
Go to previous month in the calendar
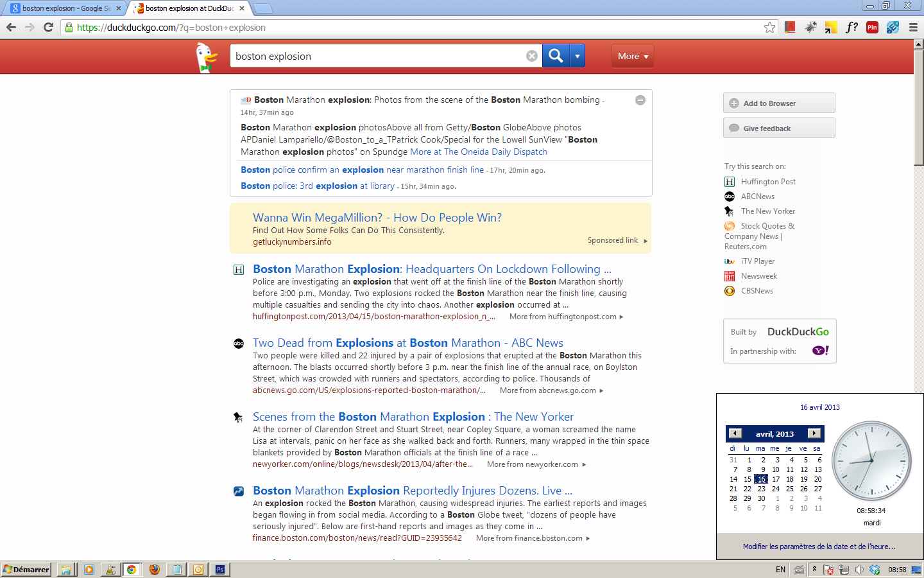[735, 433]
